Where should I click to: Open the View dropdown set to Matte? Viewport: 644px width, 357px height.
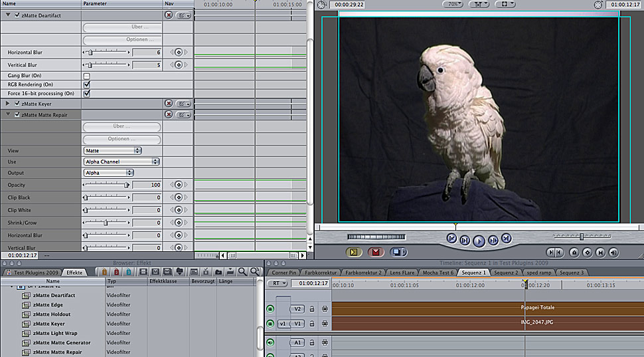click(x=112, y=151)
